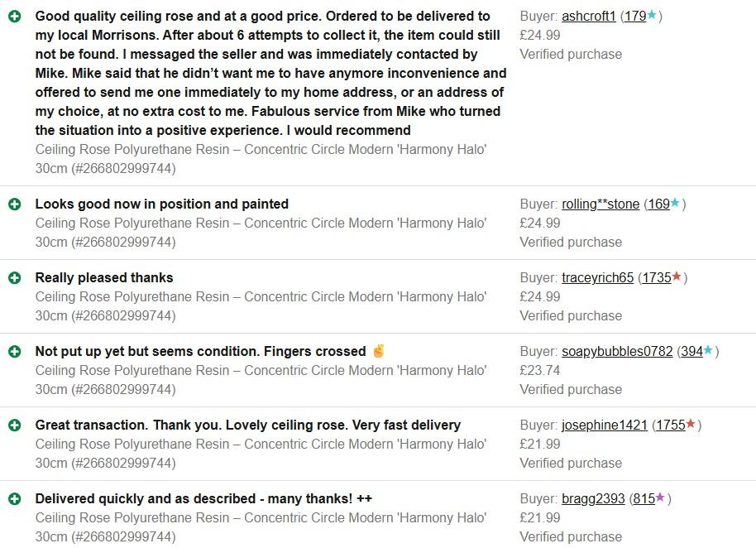The height and width of the screenshot is (548, 756).
Task: Open bragg2393's buyer profile
Action: (593, 499)
